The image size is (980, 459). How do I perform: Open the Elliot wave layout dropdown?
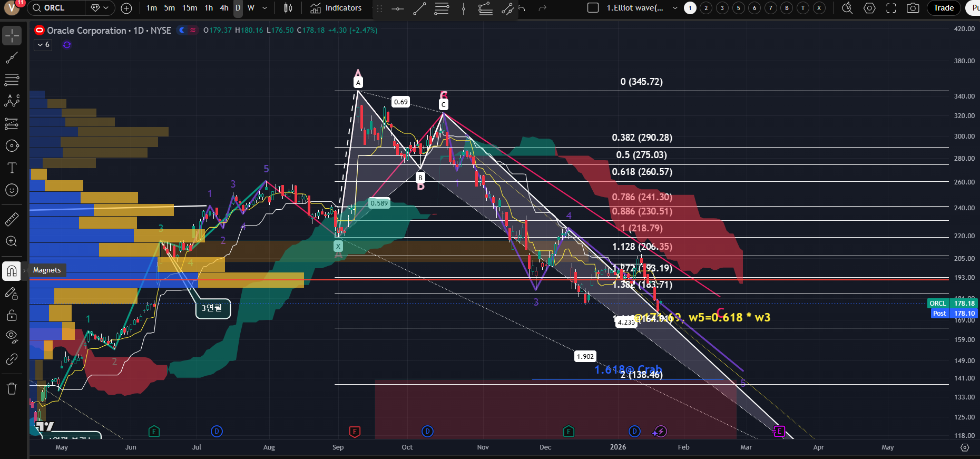tap(675, 8)
